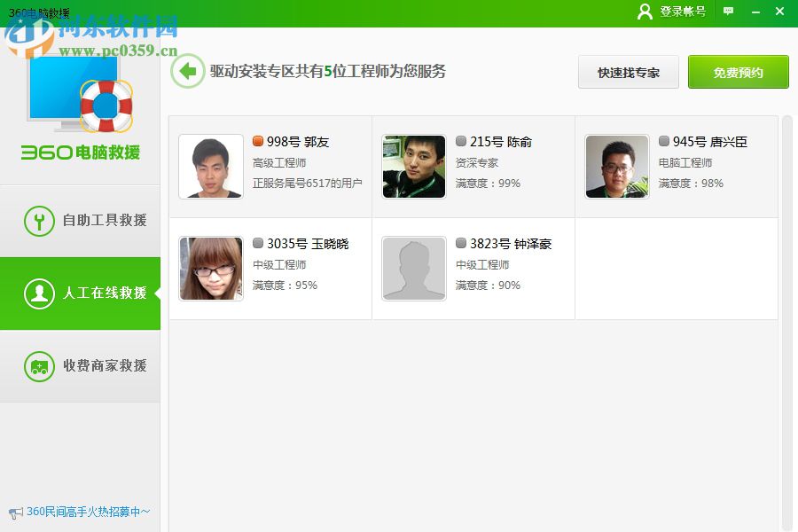Screen dimensions: 798x532
Task: Select engineer name 3035号 玉晓晓
Action: 308,244
